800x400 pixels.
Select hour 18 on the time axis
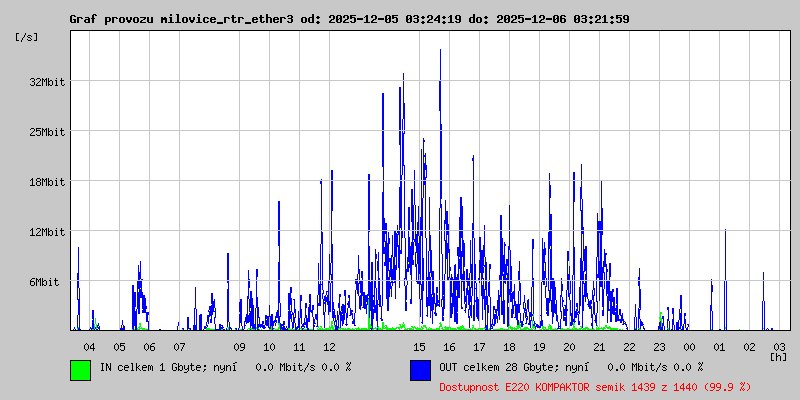click(x=509, y=346)
